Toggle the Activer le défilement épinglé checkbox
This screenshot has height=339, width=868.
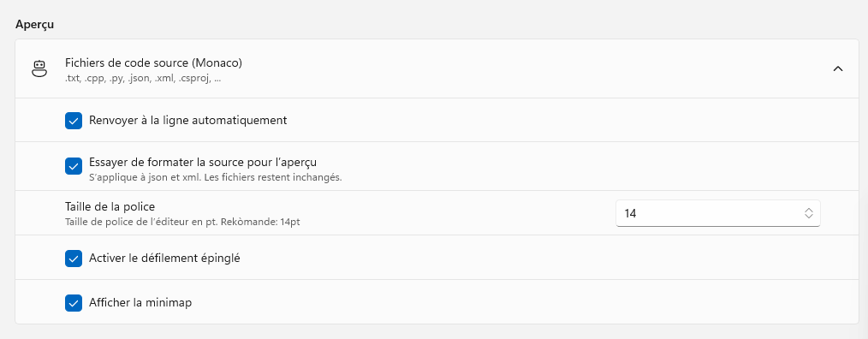[74, 259]
